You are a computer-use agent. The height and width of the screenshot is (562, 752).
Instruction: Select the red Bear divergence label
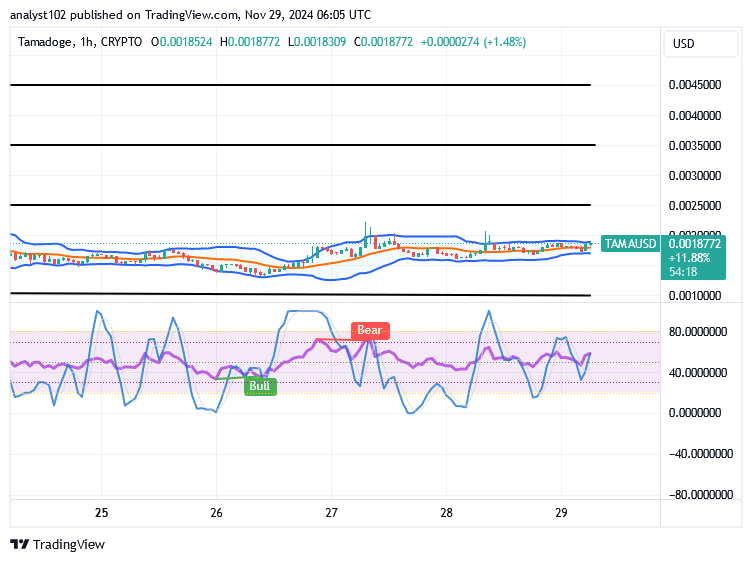pyautogui.click(x=370, y=330)
